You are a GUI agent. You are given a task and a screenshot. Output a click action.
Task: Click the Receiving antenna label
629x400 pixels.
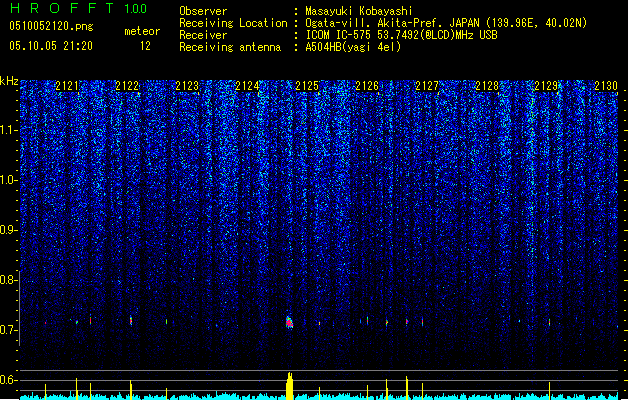tap(230, 47)
